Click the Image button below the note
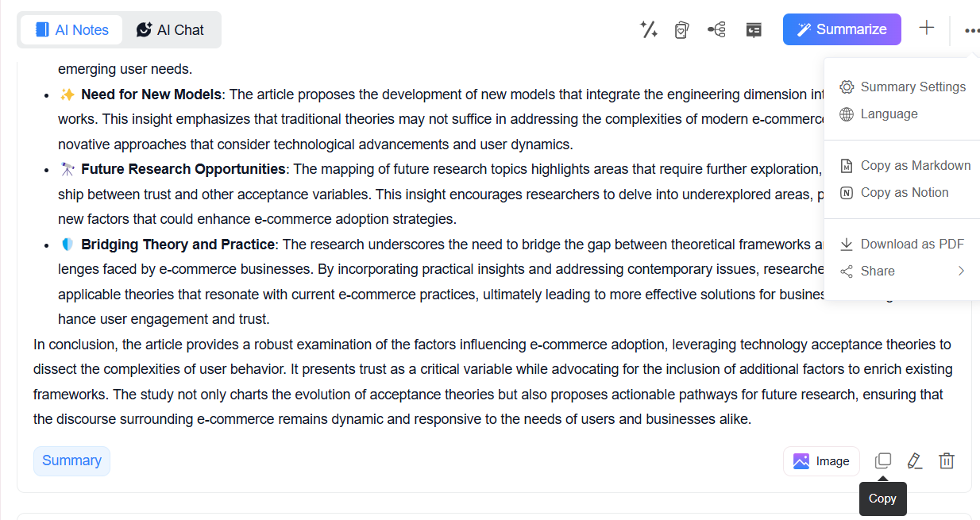The height and width of the screenshot is (520, 980). point(821,461)
